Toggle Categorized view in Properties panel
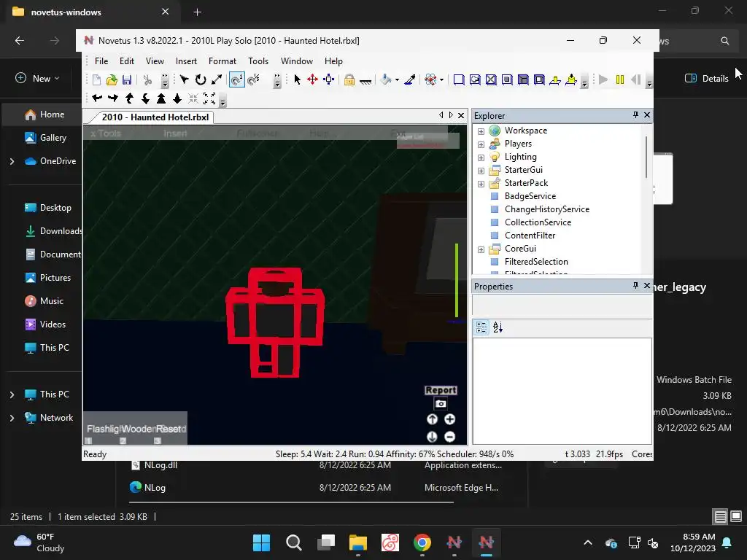Screen dimensions: 747x560 coord(481,327)
